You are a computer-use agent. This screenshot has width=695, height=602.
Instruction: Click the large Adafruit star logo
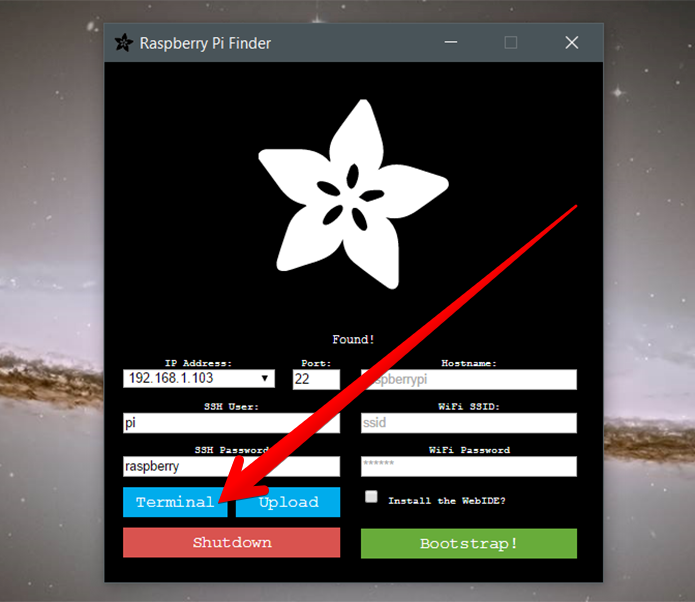[353, 194]
